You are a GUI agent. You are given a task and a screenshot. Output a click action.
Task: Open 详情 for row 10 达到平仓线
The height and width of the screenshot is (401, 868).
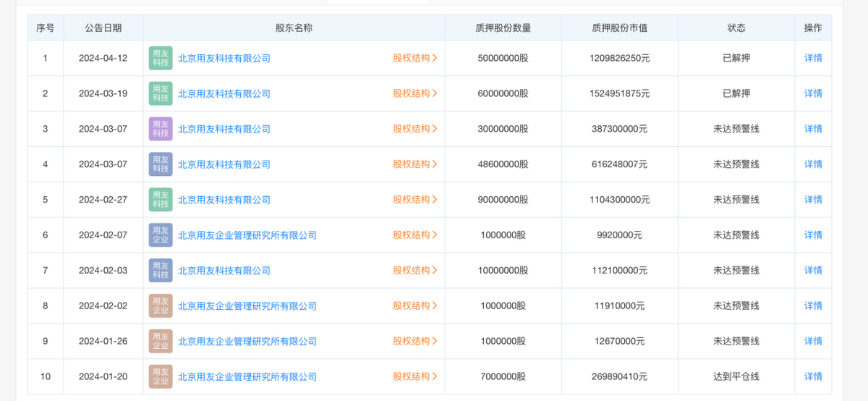click(813, 377)
